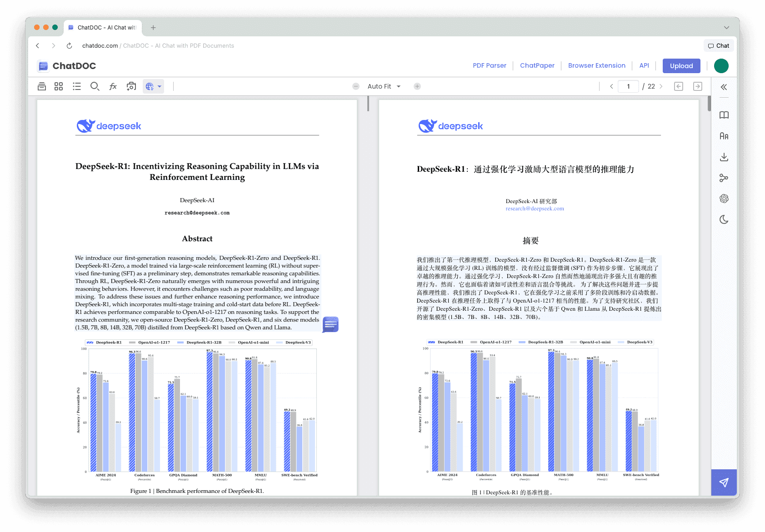Click the left document pane scrollbar
This screenshot has height=532, width=765.
coord(368,104)
